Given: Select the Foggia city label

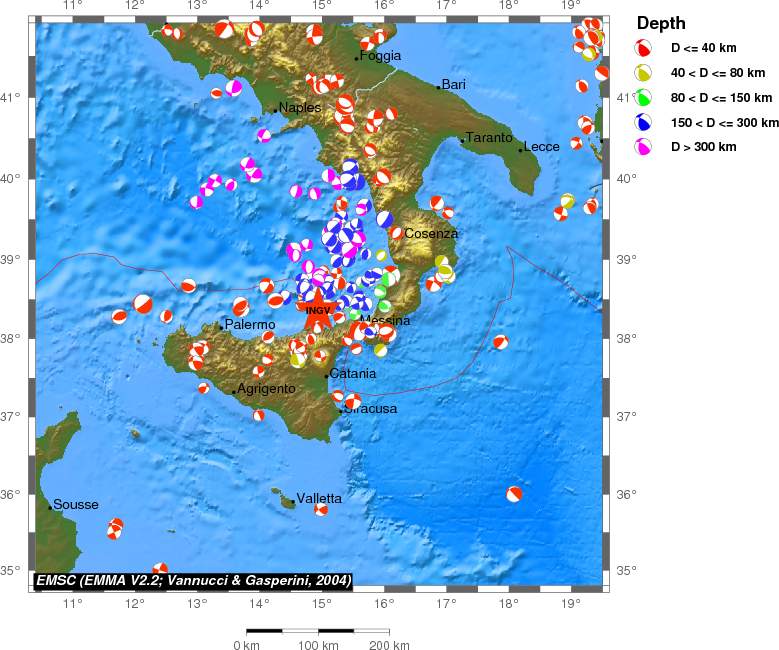Looking at the screenshot, I should [x=380, y=56].
